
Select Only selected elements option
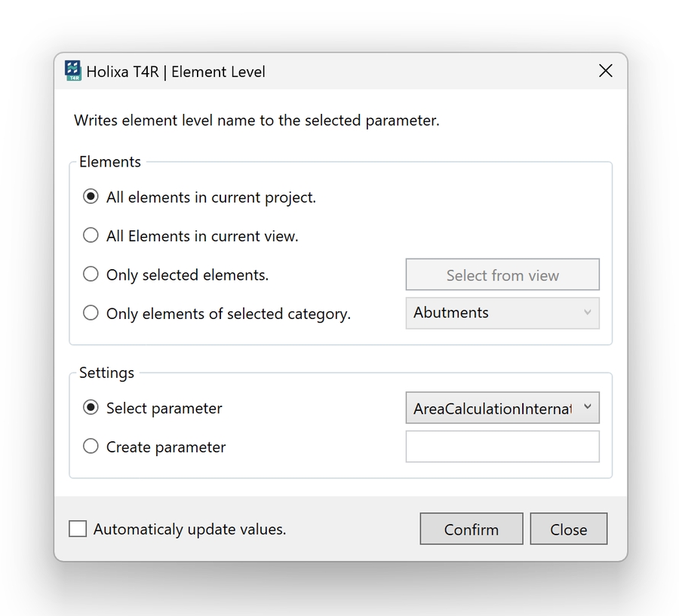[91, 274]
